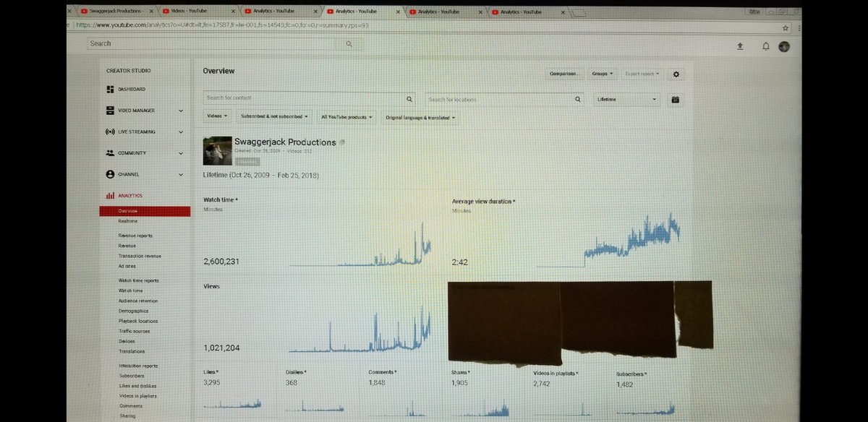Click the Channel person icon

click(x=110, y=174)
